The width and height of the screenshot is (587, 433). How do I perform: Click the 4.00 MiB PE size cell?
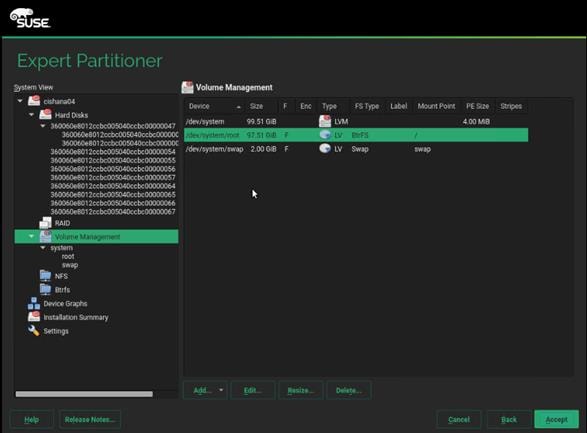click(476, 122)
